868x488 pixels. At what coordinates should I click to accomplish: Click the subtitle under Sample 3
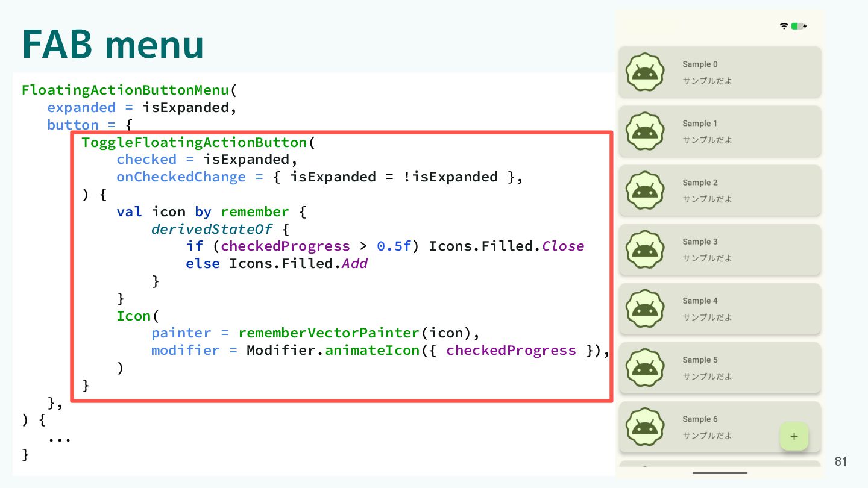(707, 258)
